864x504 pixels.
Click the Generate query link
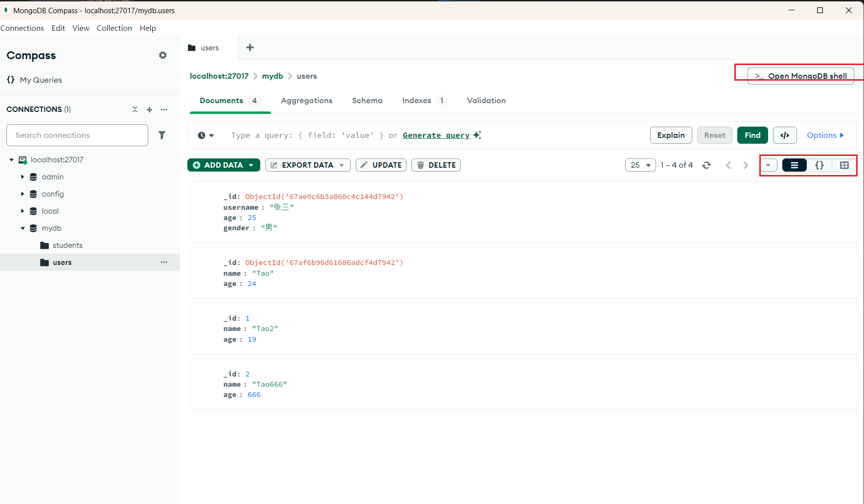coord(436,135)
